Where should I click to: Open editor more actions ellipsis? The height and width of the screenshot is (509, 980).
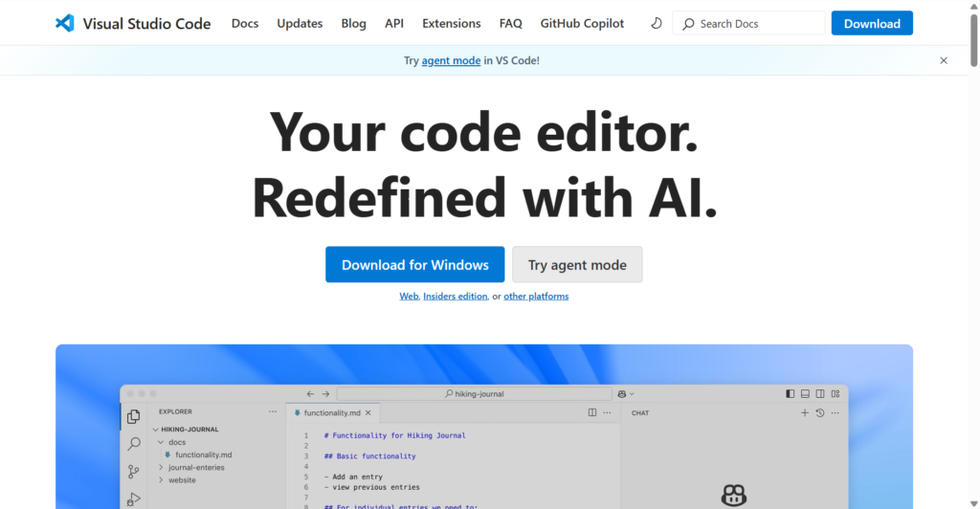tap(607, 412)
